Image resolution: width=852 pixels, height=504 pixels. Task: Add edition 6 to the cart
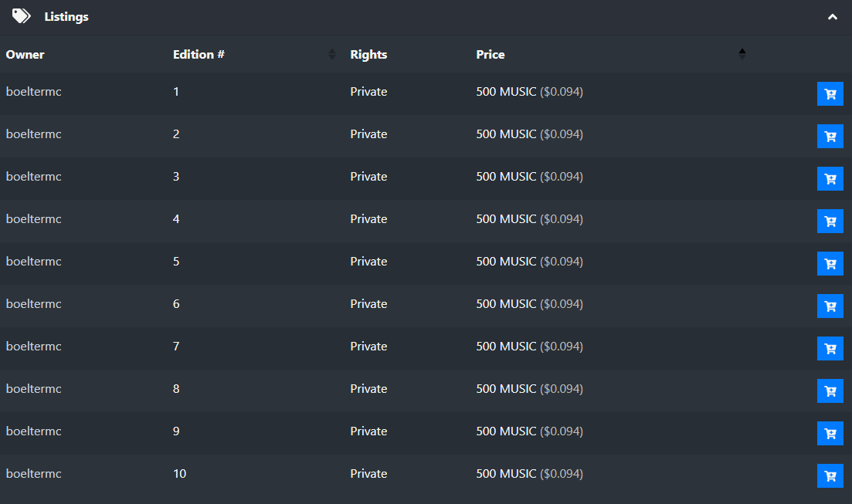coord(830,306)
